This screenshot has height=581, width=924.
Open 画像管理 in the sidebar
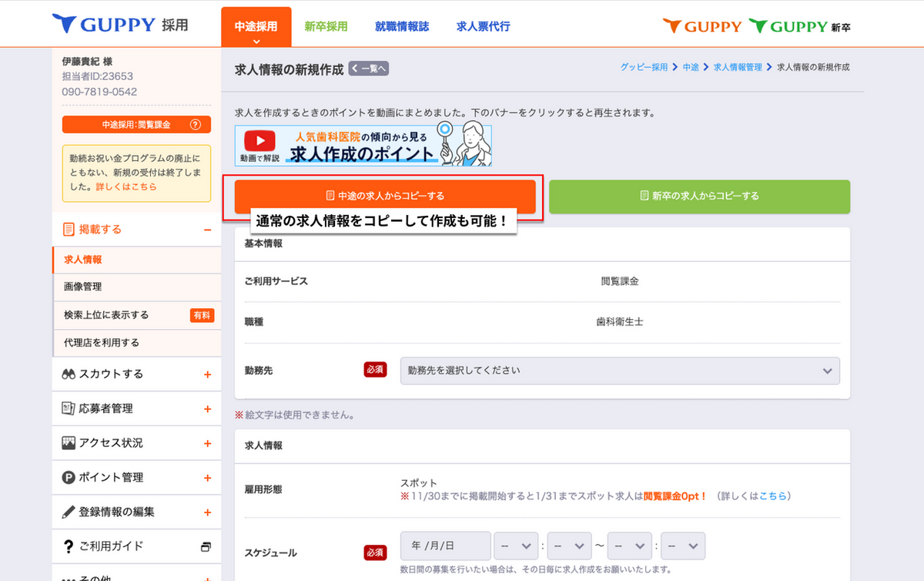[136, 287]
